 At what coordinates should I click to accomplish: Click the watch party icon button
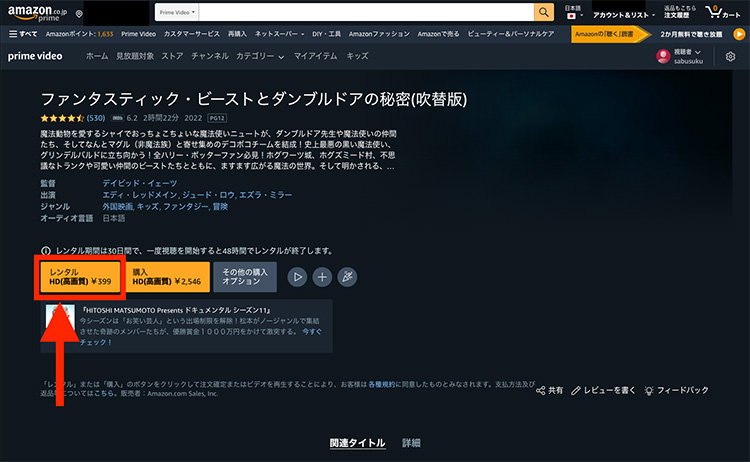tap(347, 277)
